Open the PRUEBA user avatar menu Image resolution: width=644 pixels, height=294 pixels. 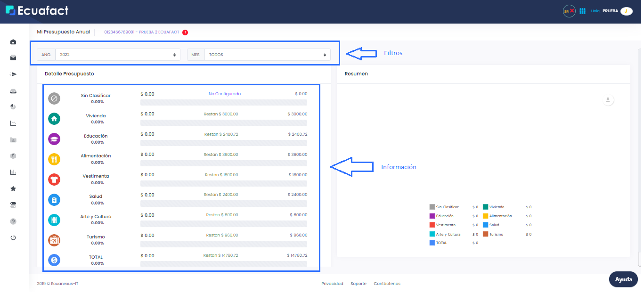(626, 10)
